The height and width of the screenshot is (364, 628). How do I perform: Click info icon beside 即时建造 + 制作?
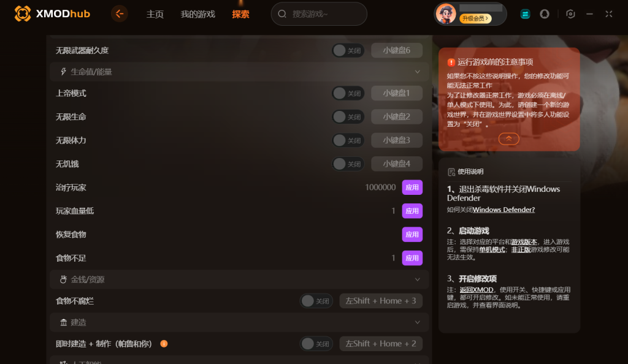tap(164, 344)
